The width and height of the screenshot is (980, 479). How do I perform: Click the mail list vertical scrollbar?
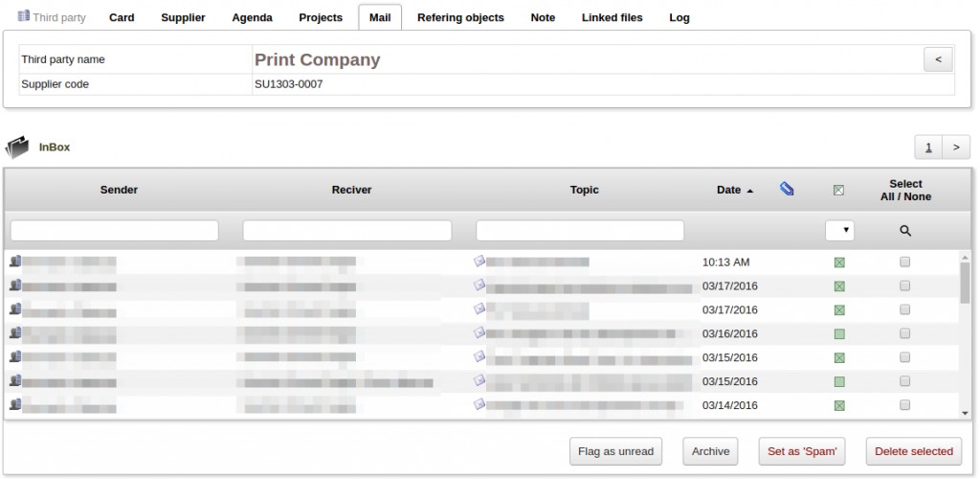[965, 335]
